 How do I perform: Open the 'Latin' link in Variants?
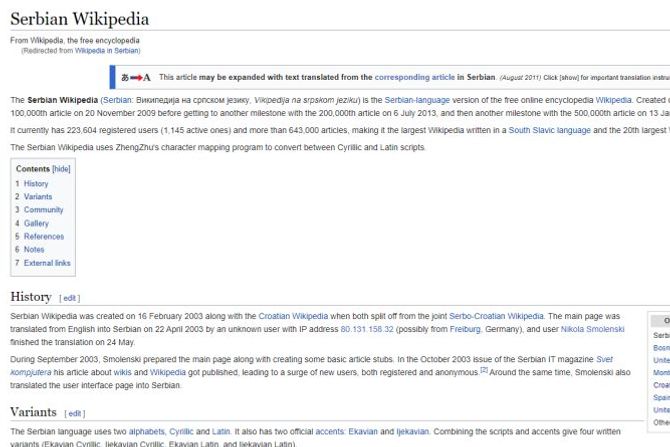tap(221, 432)
